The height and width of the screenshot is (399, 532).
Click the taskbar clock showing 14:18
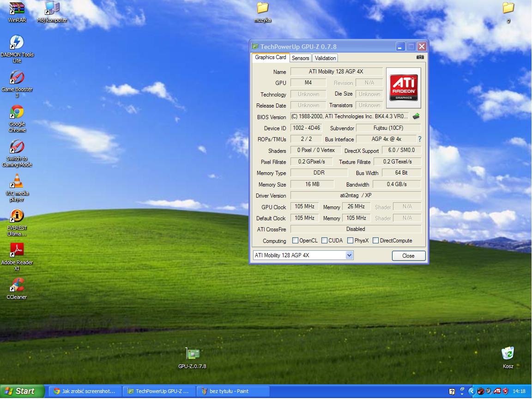[x=519, y=391]
